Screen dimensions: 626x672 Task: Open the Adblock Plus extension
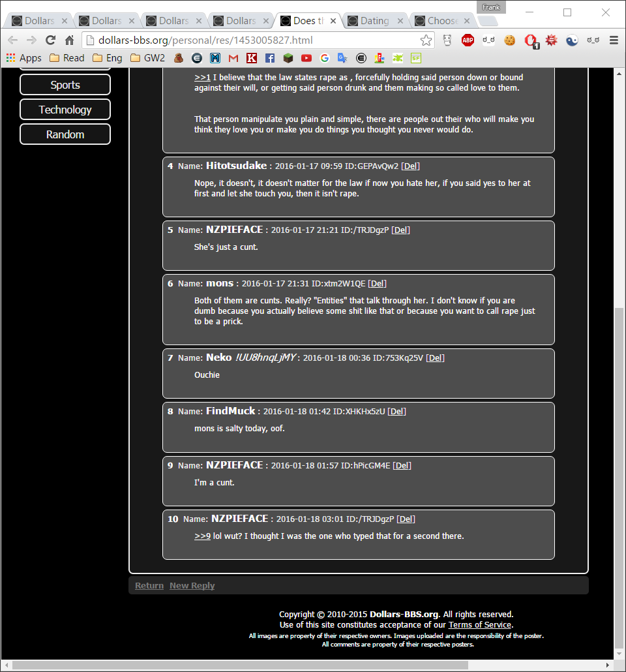click(x=468, y=40)
